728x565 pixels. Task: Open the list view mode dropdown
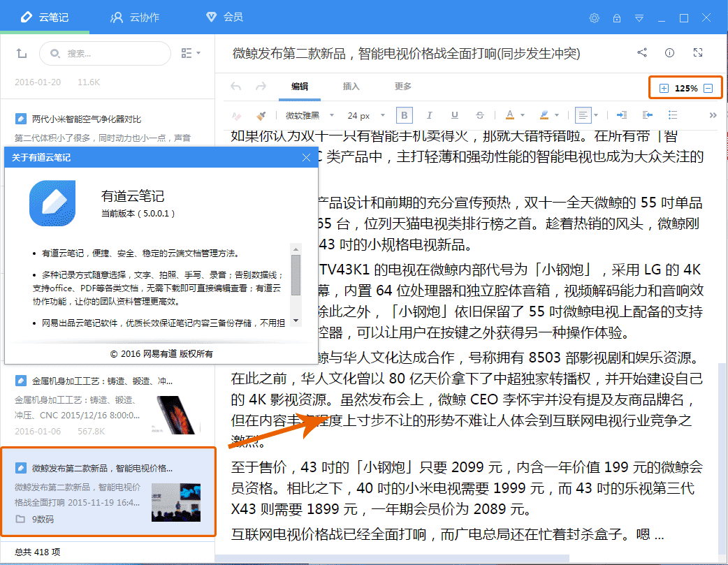(x=190, y=53)
